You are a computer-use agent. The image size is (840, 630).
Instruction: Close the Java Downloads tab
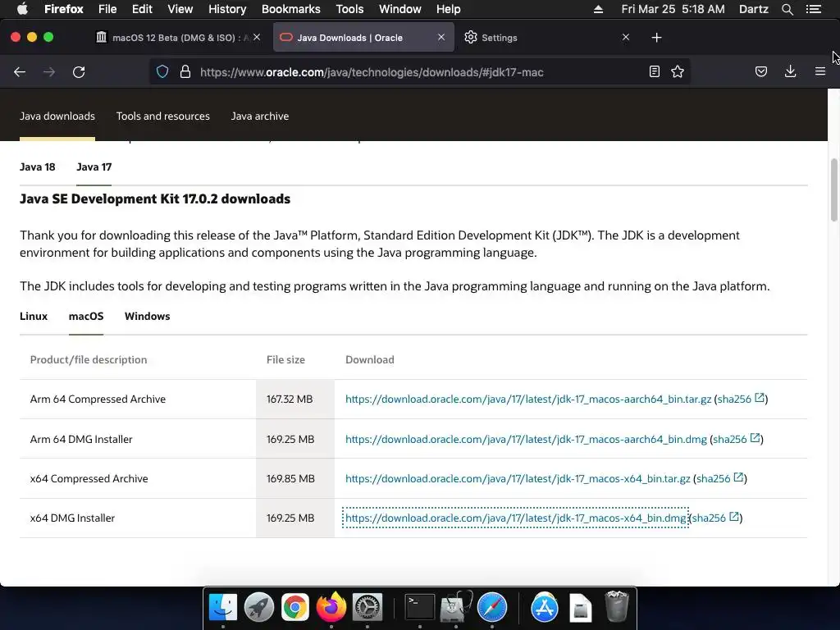click(441, 37)
